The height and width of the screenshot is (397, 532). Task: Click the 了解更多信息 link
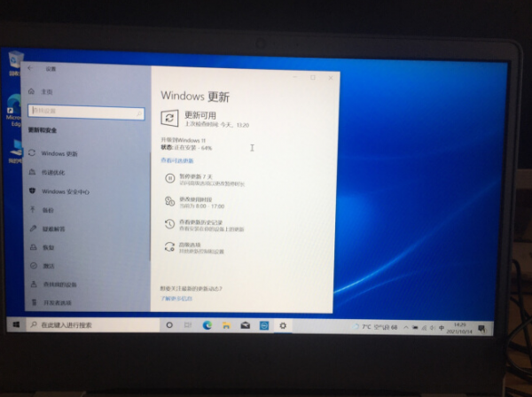tap(176, 299)
